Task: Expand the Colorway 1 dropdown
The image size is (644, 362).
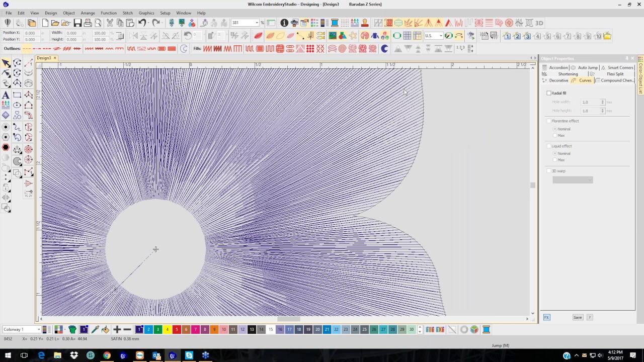Action: (x=22, y=329)
